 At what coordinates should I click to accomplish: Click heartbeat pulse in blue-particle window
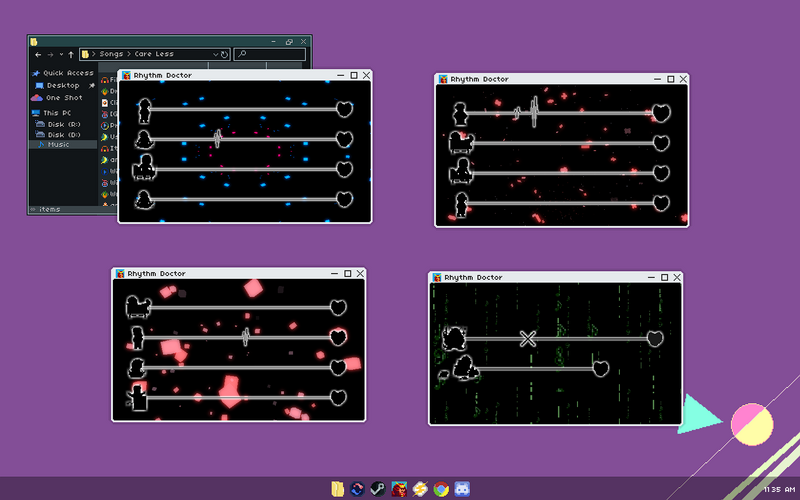click(x=217, y=138)
